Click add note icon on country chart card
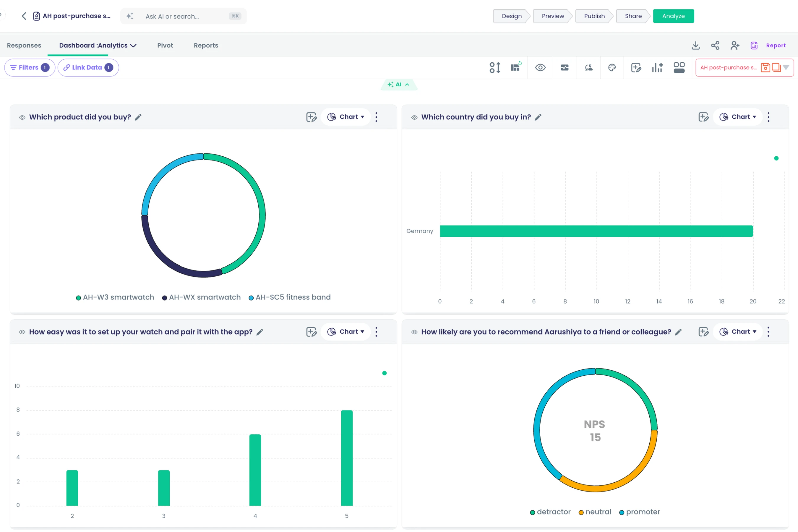Screen dimensions: 798x532 tap(704, 117)
